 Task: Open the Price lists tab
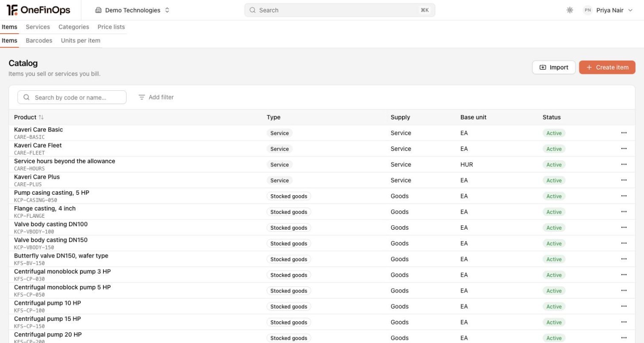coord(111,27)
